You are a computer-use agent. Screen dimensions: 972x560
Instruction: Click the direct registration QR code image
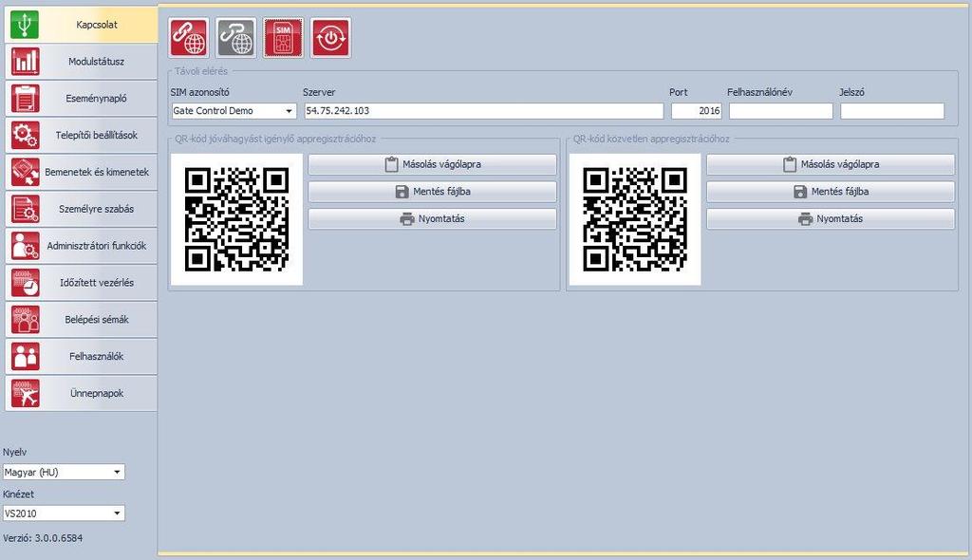coord(635,219)
